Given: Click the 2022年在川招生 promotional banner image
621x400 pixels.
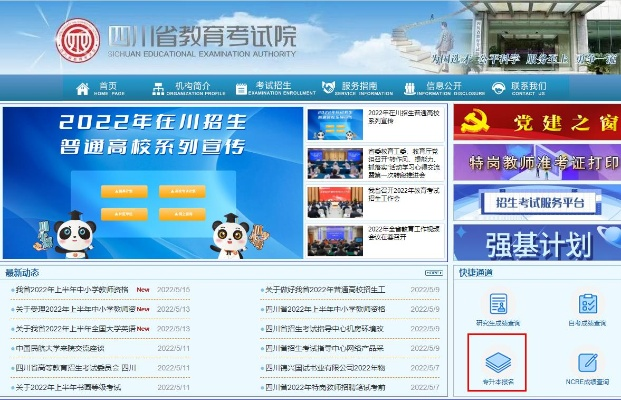Looking at the screenshot, I should 152,181.
